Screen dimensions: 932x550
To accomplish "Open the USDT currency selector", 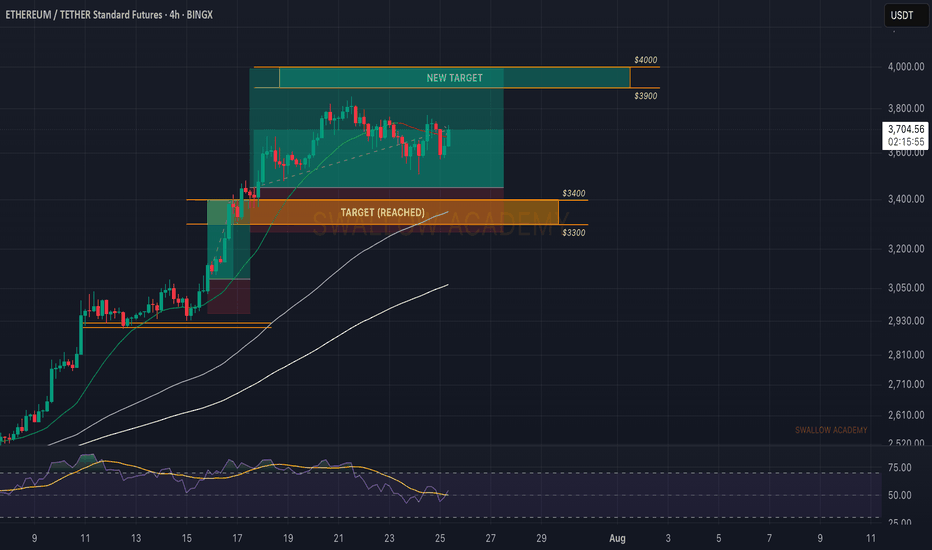I will click(x=905, y=15).
